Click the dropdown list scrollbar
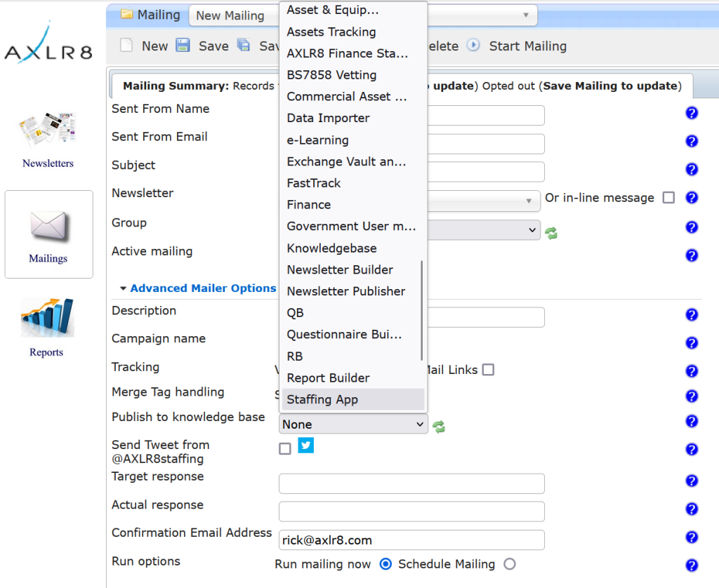 421,311
